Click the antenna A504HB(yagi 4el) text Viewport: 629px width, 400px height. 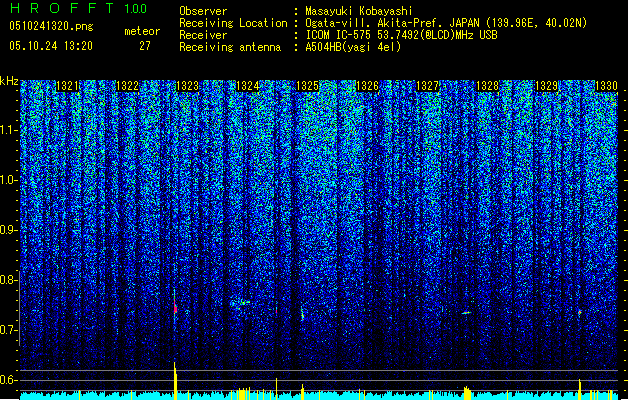click(353, 47)
